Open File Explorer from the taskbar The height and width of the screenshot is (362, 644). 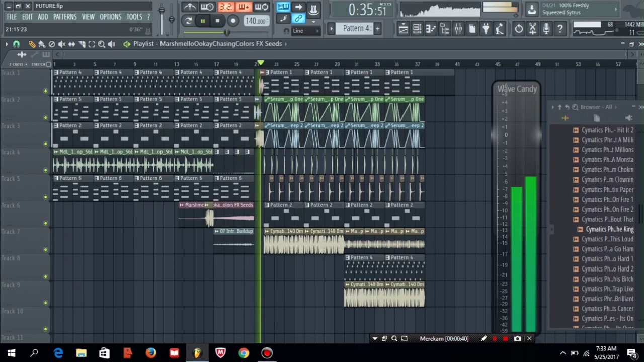point(81,353)
